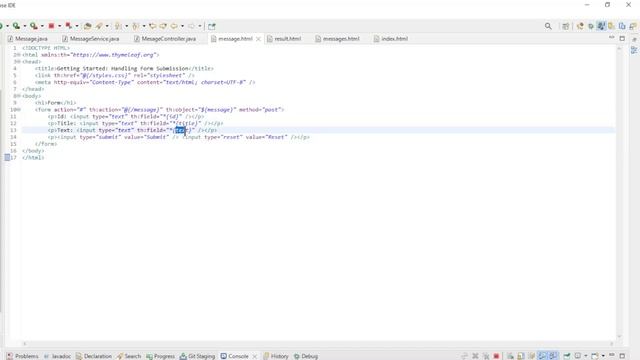
Task: Maximize the Console panel
Action: [622, 356]
